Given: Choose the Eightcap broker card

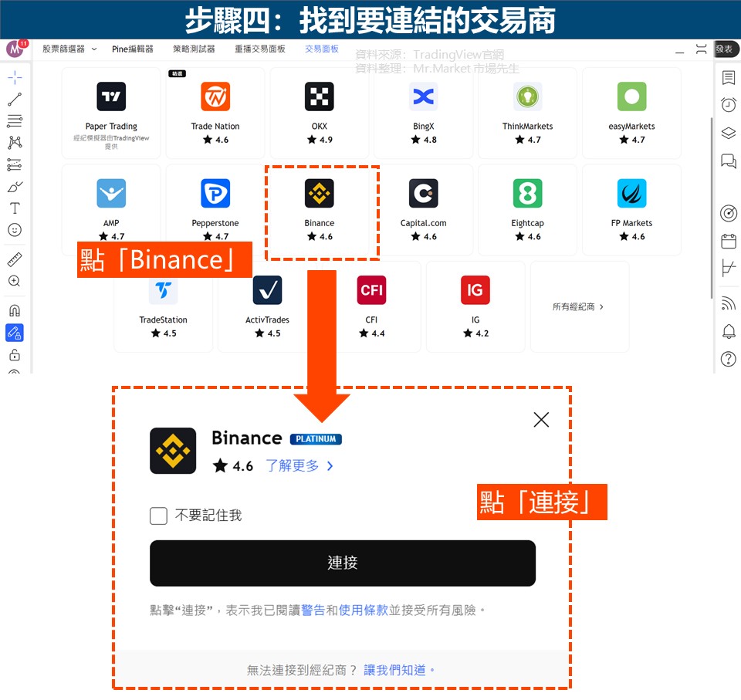Looking at the screenshot, I should coord(527,210).
